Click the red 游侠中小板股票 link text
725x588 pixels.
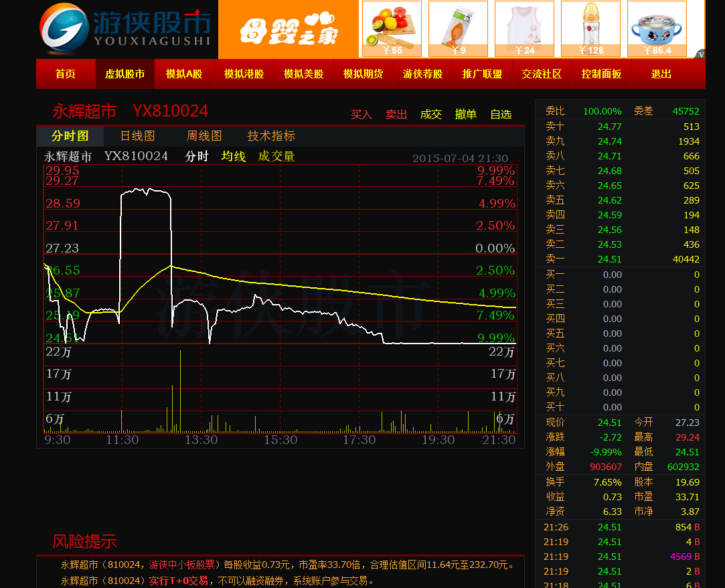tap(181, 565)
